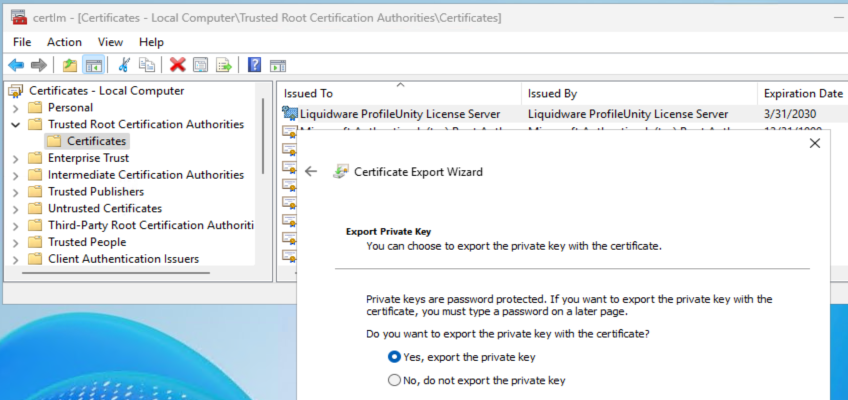The width and height of the screenshot is (848, 400).
Task: Select the Certificates subfolder in tree
Action: coord(96,141)
